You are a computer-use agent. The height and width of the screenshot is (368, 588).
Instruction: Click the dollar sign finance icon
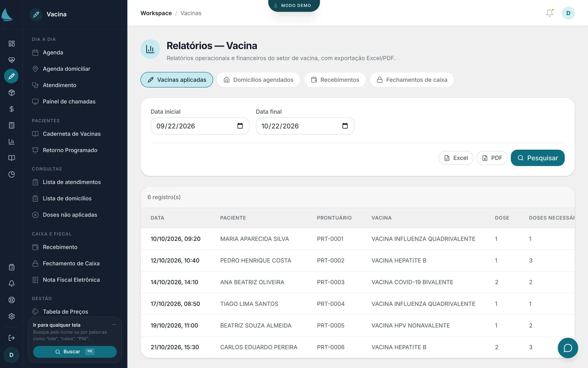(11, 109)
